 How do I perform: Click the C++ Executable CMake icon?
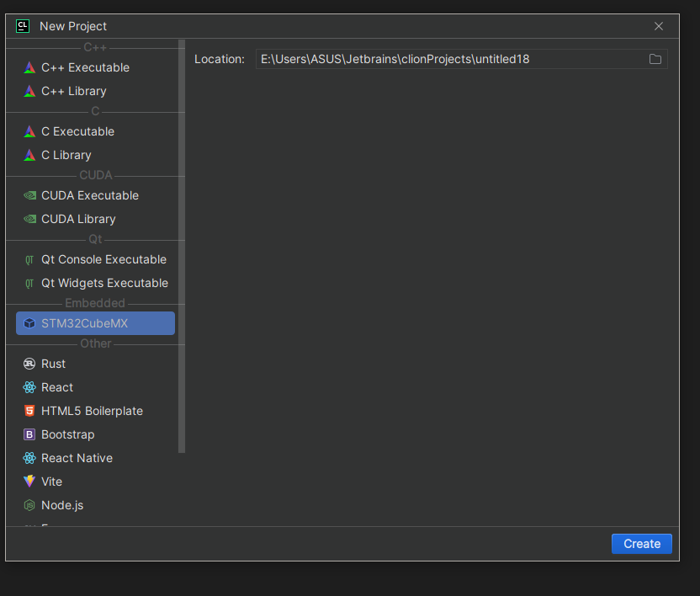pos(29,67)
